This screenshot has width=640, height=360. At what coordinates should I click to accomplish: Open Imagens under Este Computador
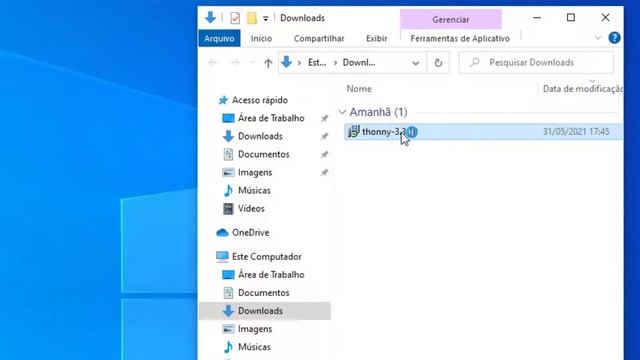click(x=255, y=329)
